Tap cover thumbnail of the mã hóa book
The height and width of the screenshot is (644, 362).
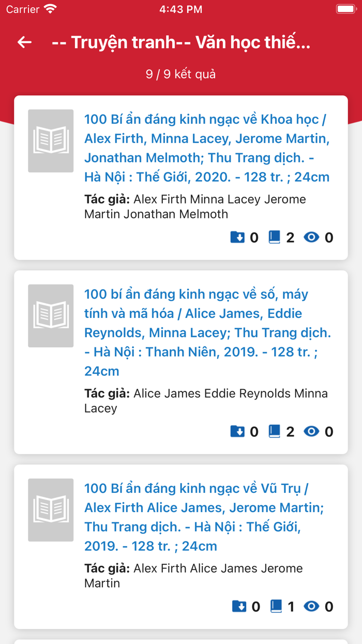pyautogui.click(x=51, y=316)
